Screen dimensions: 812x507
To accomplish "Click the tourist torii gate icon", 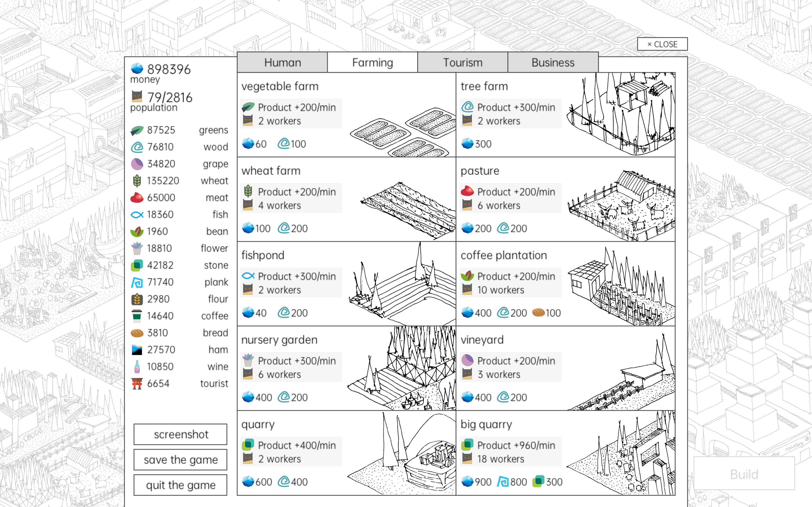I will click(x=137, y=384).
